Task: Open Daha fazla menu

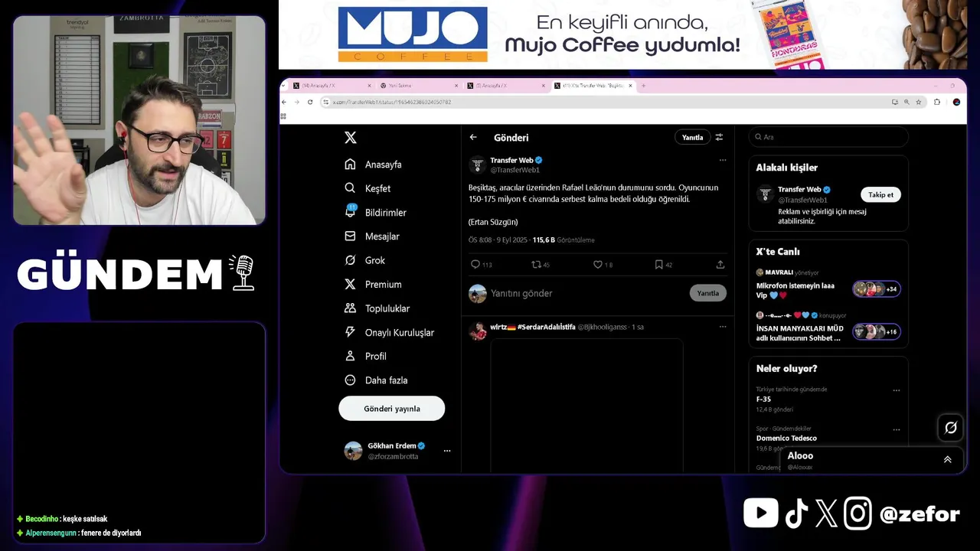Action: pos(376,380)
